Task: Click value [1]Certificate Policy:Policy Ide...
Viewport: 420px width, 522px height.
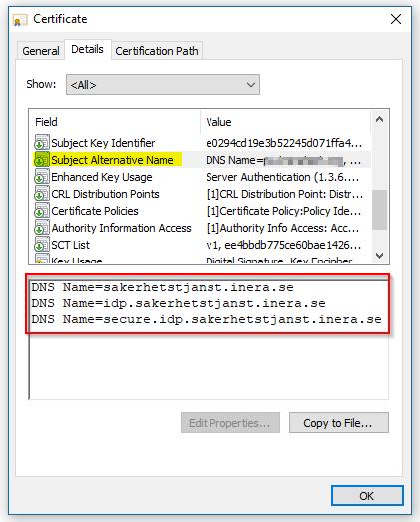Action: [x=283, y=211]
